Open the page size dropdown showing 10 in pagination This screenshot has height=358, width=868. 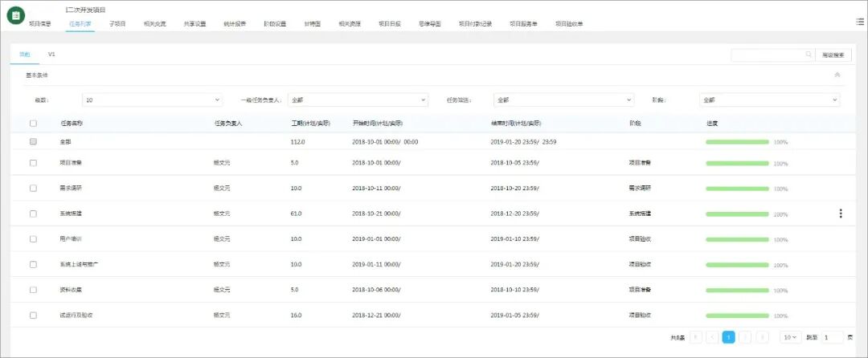click(x=791, y=337)
